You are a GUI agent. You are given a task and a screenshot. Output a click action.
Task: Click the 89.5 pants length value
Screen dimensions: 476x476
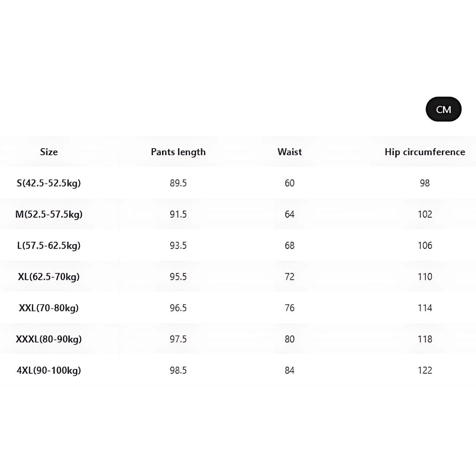[x=178, y=183]
